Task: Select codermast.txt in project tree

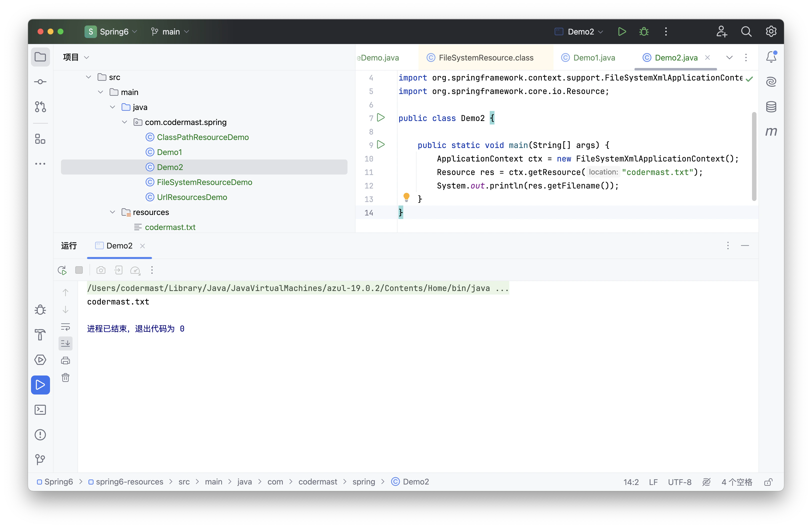Action: point(170,227)
